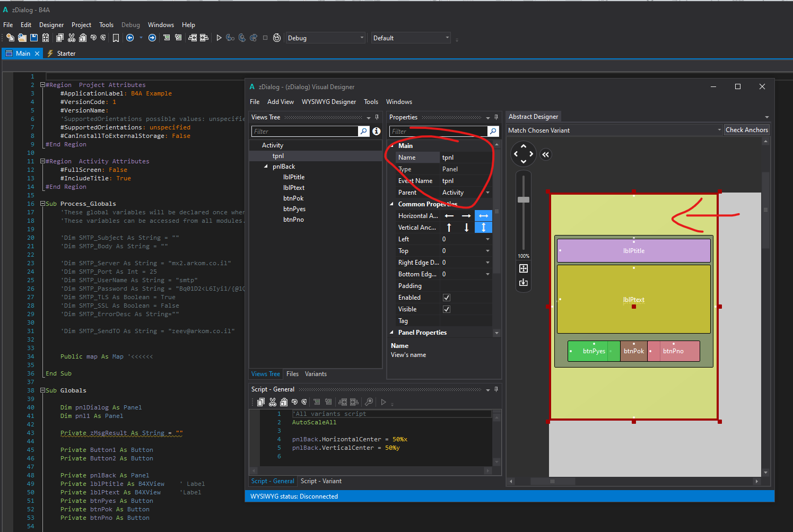Toggle the bookmark icon in main toolbar
Screen dimensions: 793x532
click(116, 38)
